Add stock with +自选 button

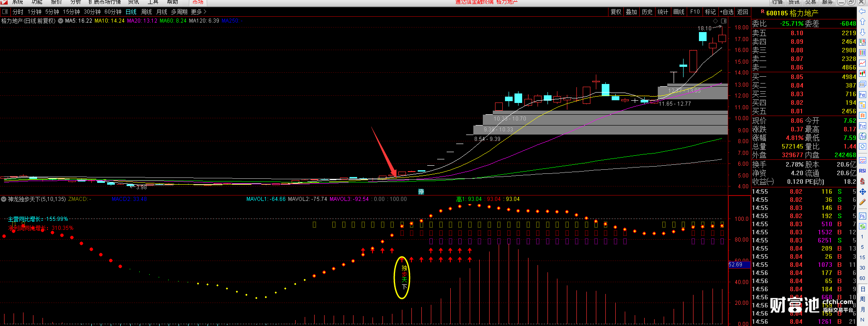(x=727, y=12)
